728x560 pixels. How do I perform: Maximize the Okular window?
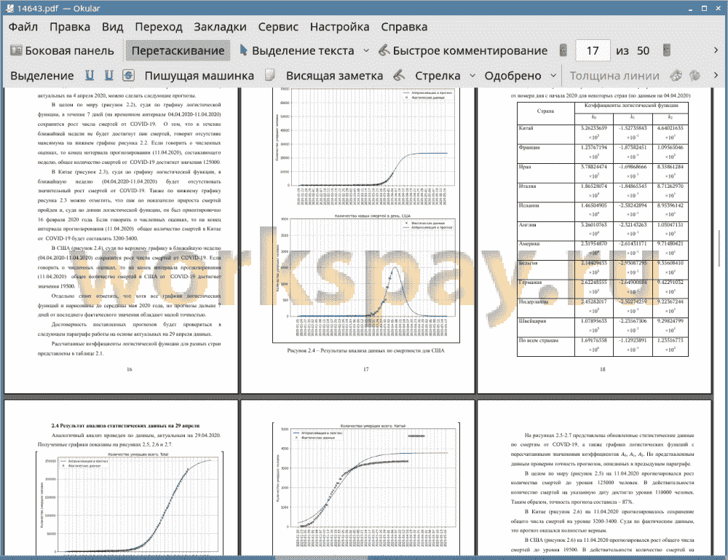pyautogui.click(x=704, y=8)
